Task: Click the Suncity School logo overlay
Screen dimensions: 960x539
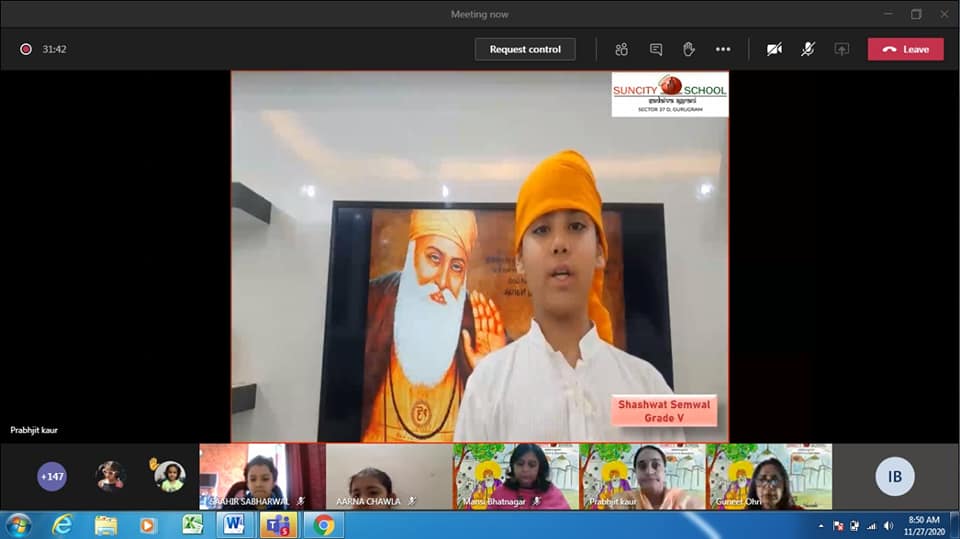Action: pyautogui.click(x=670, y=94)
